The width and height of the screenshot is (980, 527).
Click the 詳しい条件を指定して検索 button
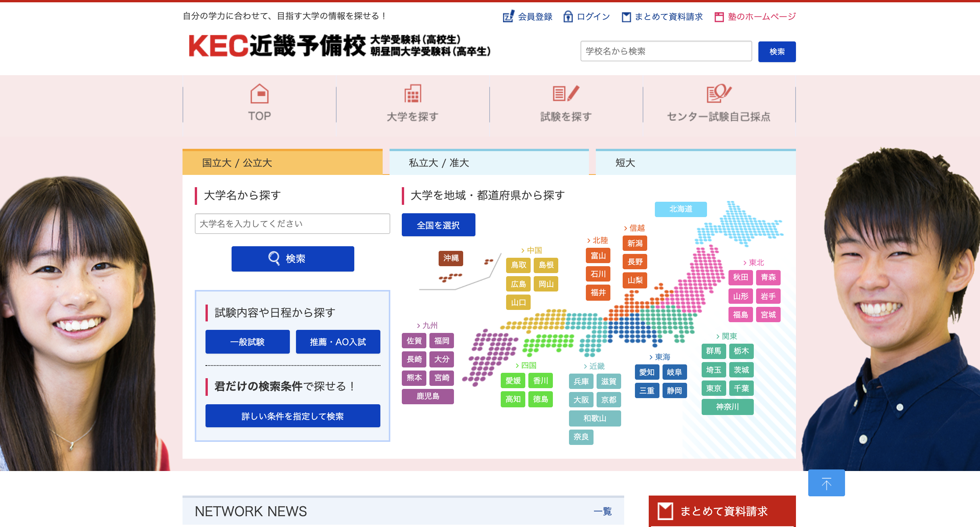pos(293,416)
